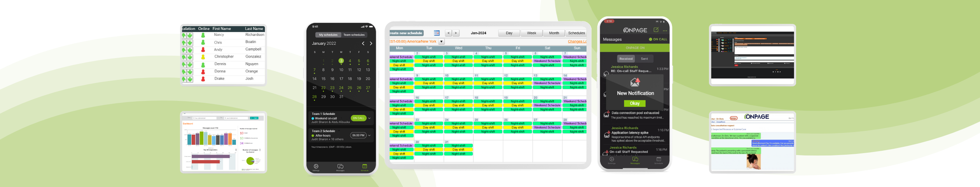Image resolution: width=980 pixels, height=187 pixels.
Task: Click the escalation down arrow in Chris Boatin's row
Action: pyautogui.click(x=190, y=43)
